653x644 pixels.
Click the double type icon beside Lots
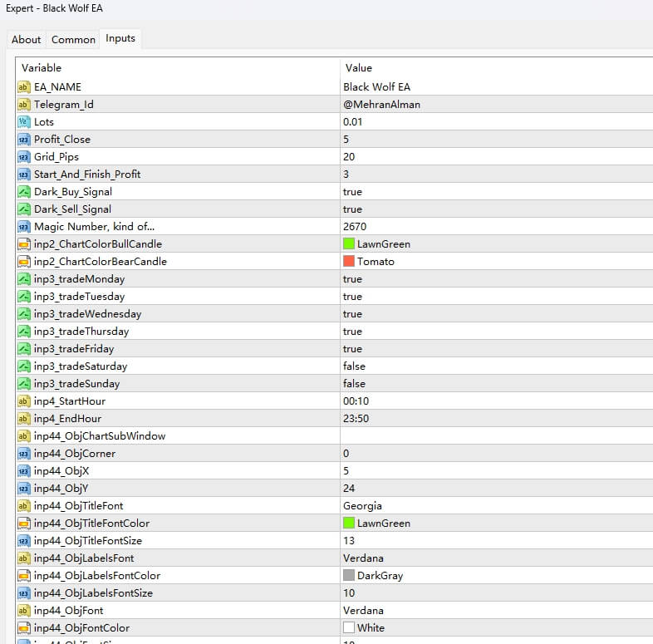23,122
